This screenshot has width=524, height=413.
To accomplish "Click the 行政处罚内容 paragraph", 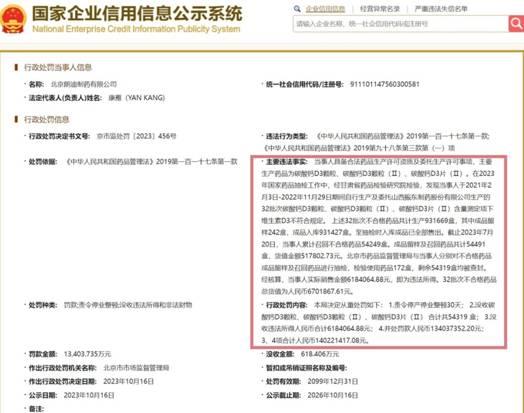I will (x=379, y=323).
